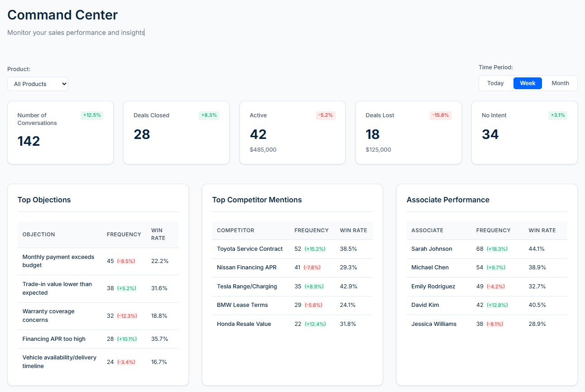Switch to Month view
The width and height of the screenshot is (585, 392).
(560, 83)
